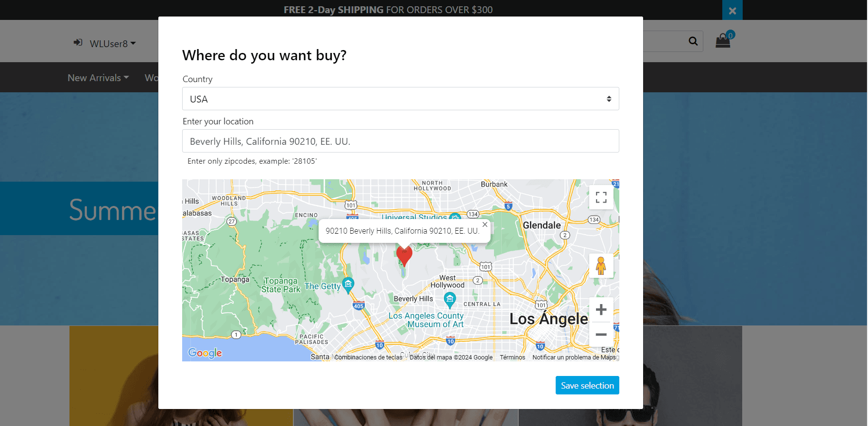Click the Glendale label on map
868x426 pixels.
pyautogui.click(x=542, y=225)
